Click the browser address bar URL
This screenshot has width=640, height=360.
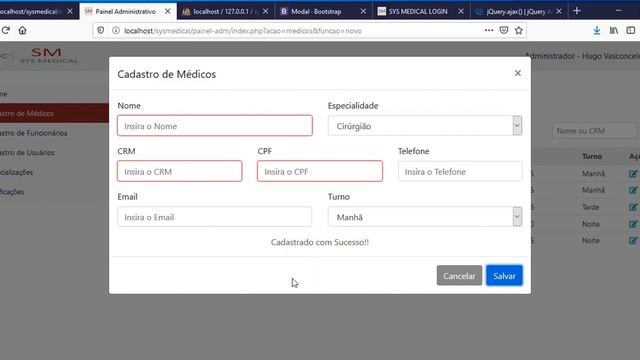pos(243,31)
